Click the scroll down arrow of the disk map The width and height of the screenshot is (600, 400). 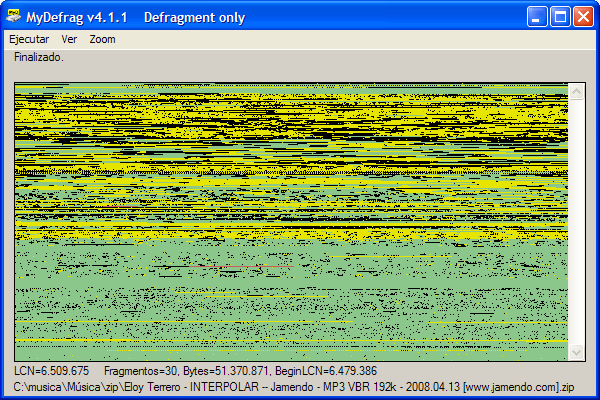pyautogui.click(x=577, y=352)
